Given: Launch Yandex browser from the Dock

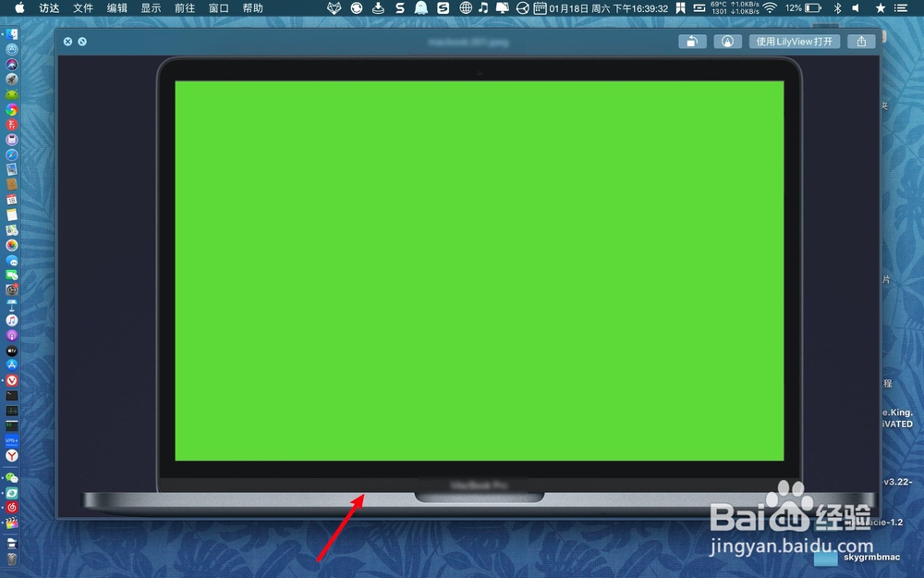Looking at the screenshot, I should [x=12, y=455].
